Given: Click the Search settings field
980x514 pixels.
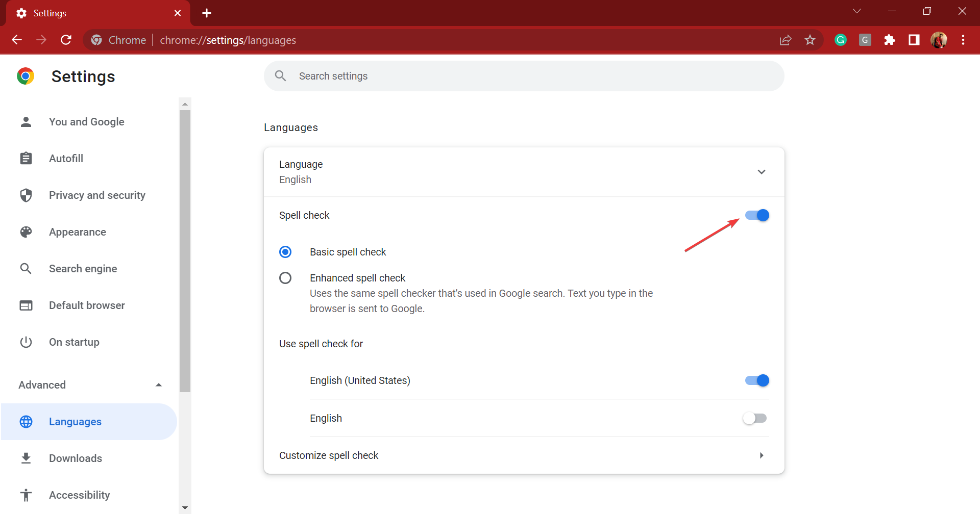Looking at the screenshot, I should [524, 76].
